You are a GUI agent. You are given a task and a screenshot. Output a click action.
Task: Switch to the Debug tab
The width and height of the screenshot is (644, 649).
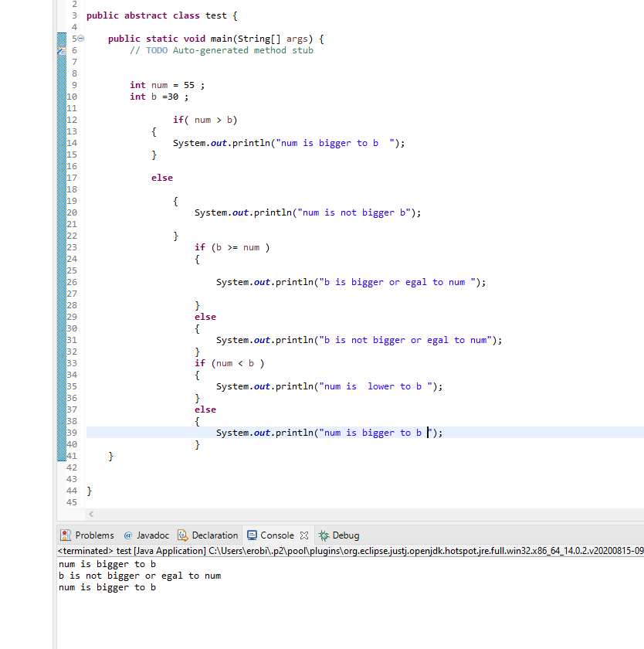coord(339,535)
